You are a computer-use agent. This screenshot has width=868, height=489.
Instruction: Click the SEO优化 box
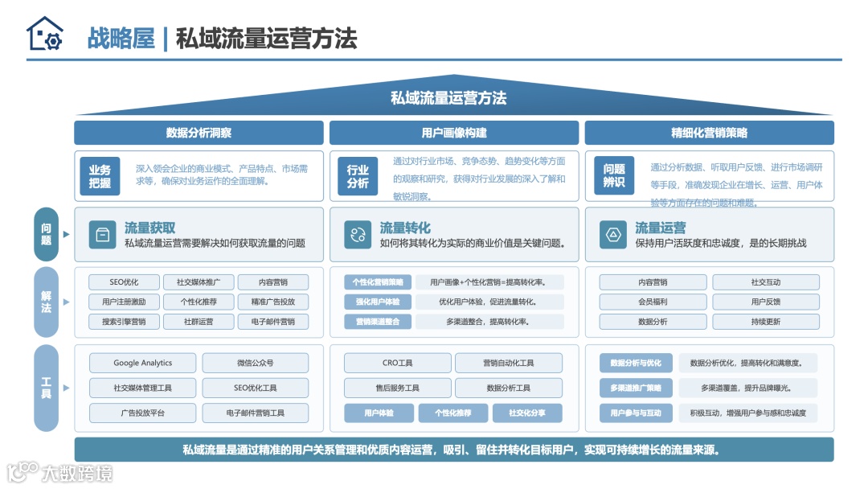coord(124,282)
